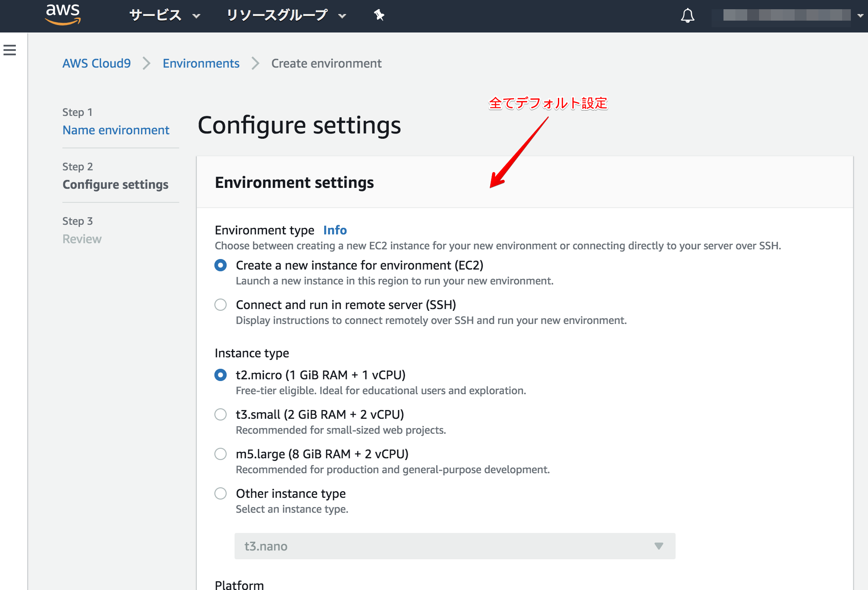Choose t2.micro instance type radio
The height and width of the screenshot is (590, 868).
[221, 375]
